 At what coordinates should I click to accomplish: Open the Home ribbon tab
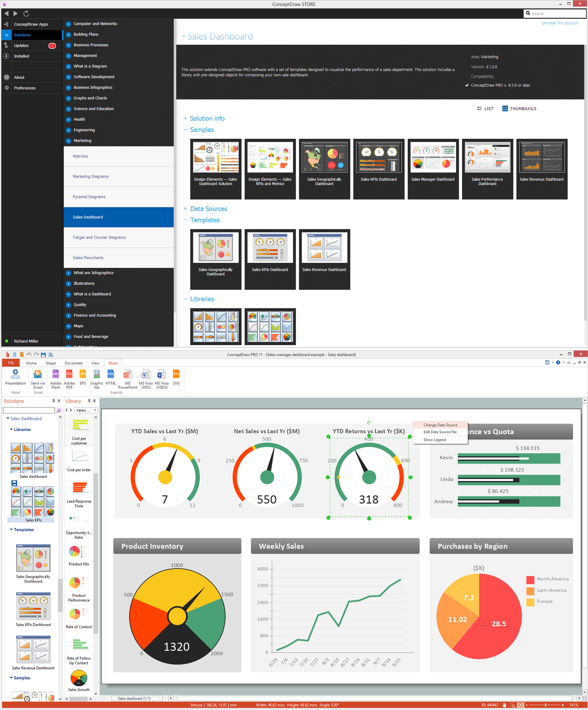click(x=31, y=363)
